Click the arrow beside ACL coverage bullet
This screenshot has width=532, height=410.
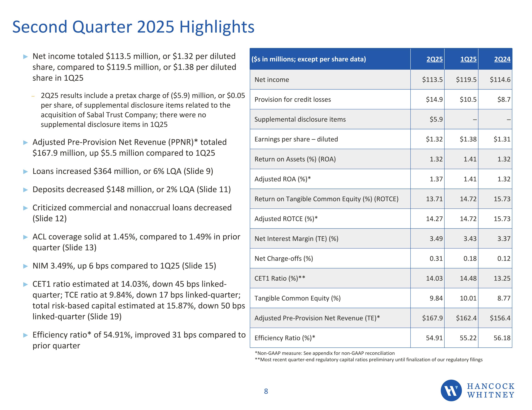click(x=26, y=237)
